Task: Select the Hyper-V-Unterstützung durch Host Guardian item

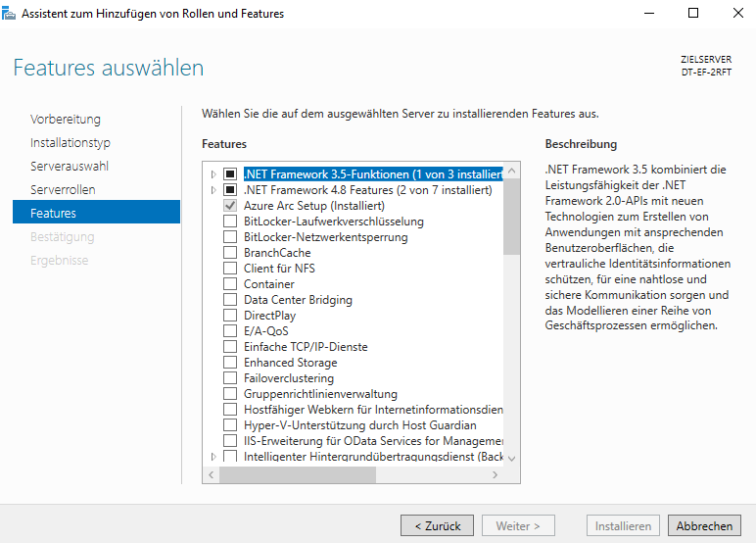Action: [359, 425]
